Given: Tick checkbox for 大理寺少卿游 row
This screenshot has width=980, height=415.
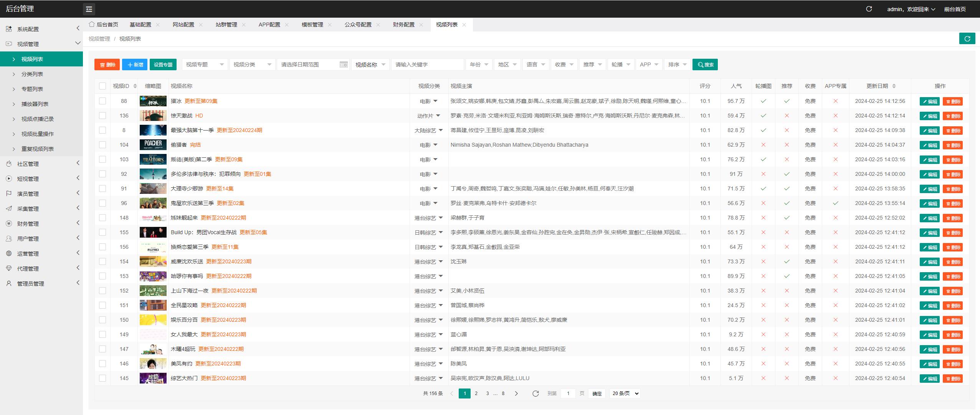Looking at the screenshot, I should point(102,188).
